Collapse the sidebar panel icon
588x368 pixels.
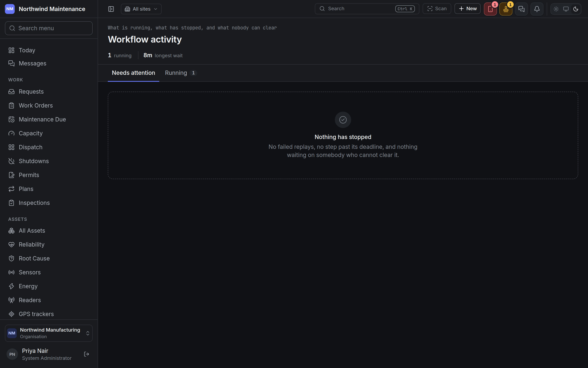[111, 9]
